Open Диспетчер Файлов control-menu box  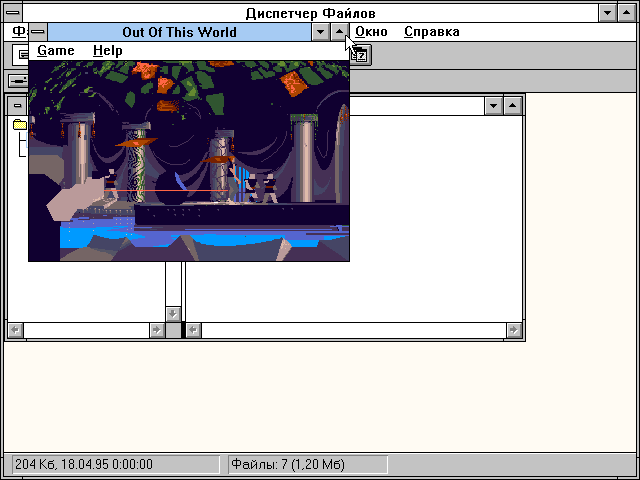13,13
